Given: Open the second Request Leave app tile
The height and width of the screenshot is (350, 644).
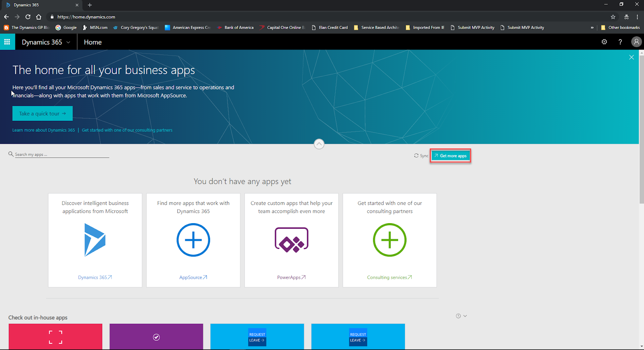Looking at the screenshot, I should click(358, 337).
